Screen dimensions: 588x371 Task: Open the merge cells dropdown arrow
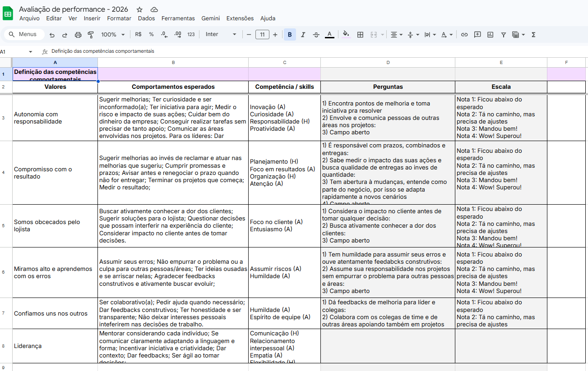click(x=383, y=35)
